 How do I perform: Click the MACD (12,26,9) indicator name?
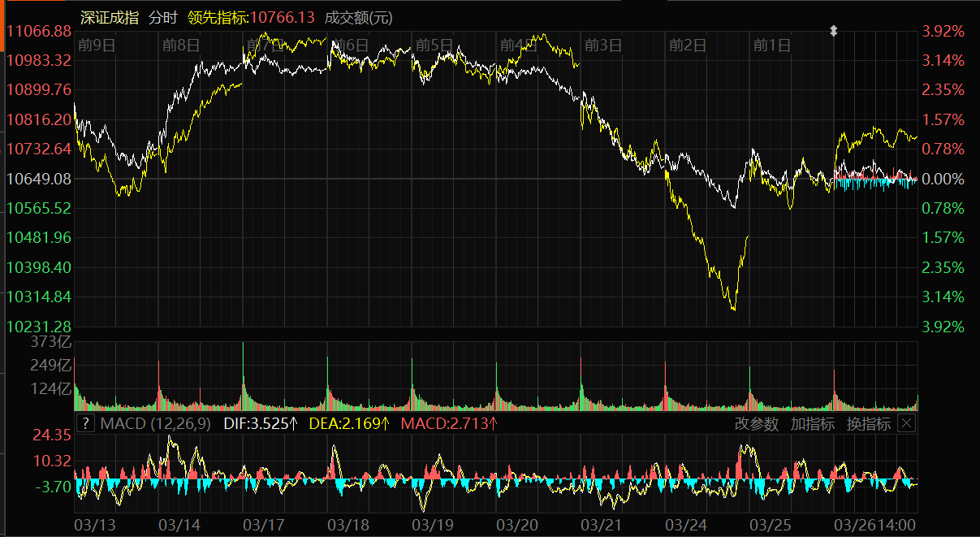[156, 423]
